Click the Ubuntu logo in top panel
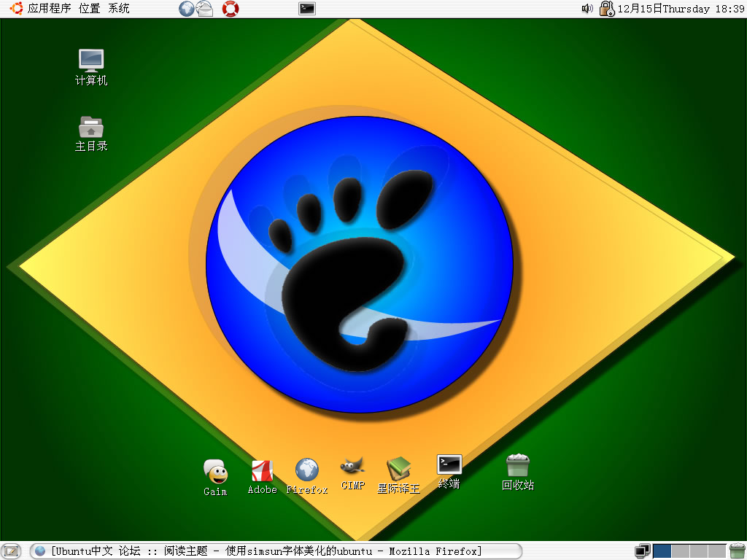The width and height of the screenshot is (747, 560). [x=16, y=8]
